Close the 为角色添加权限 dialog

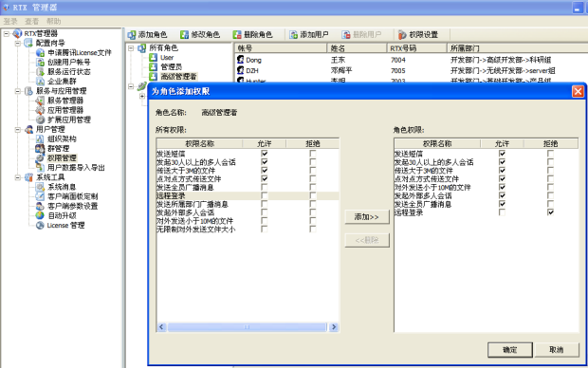pyautogui.click(x=578, y=91)
